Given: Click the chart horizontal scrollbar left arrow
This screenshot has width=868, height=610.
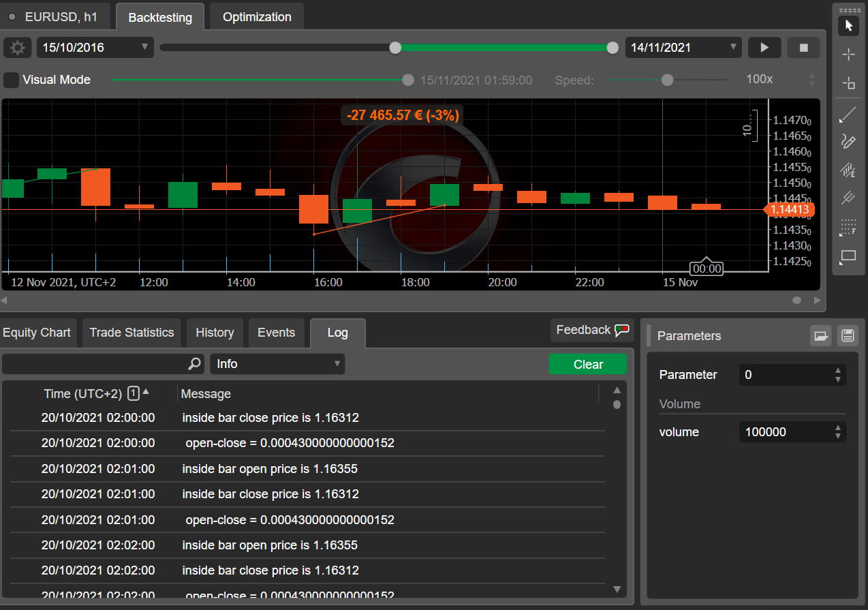Looking at the screenshot, I should click(3, 300).
